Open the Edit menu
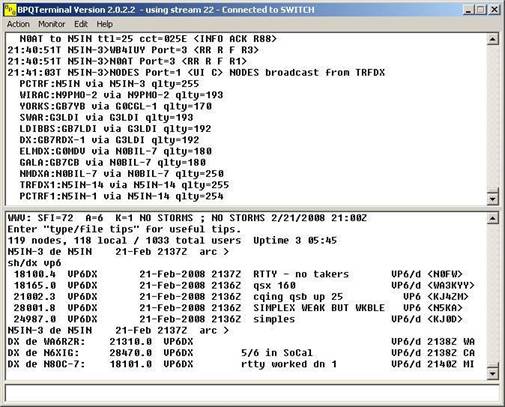The image size is (505, 407). click(x=81, y=24)
